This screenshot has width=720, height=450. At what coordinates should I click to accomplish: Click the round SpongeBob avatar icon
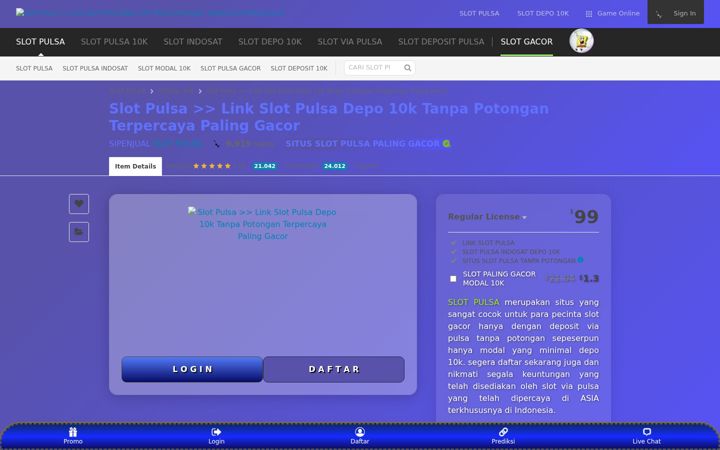pyautogui.click(x=581, y=41)
